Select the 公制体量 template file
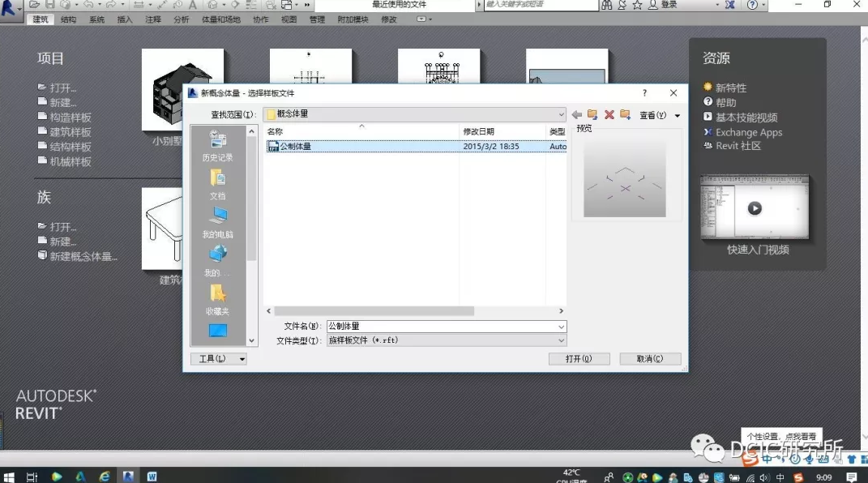The height and width of the screenshot is (483, 868). click(x=296, y=147)
